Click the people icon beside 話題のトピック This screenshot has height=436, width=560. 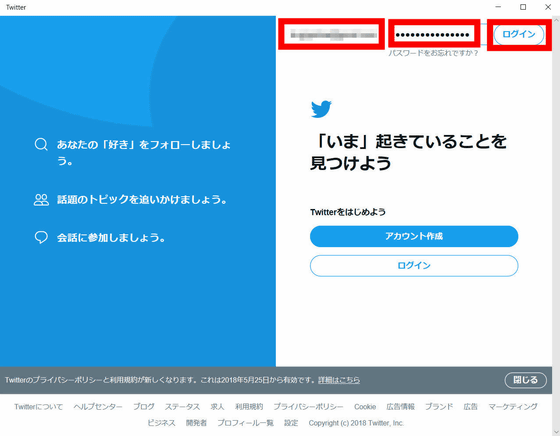click(41, 200)
